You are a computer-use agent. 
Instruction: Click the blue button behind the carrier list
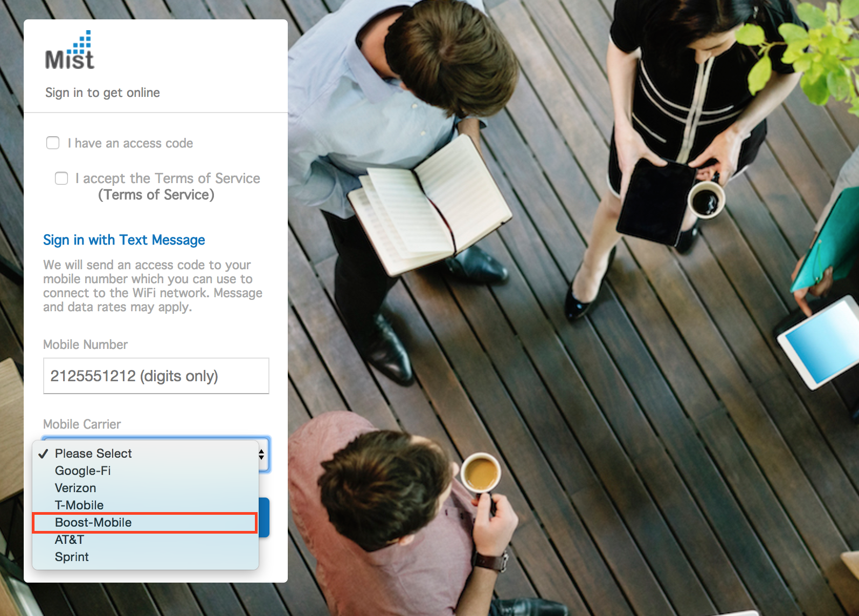point(264,517)
